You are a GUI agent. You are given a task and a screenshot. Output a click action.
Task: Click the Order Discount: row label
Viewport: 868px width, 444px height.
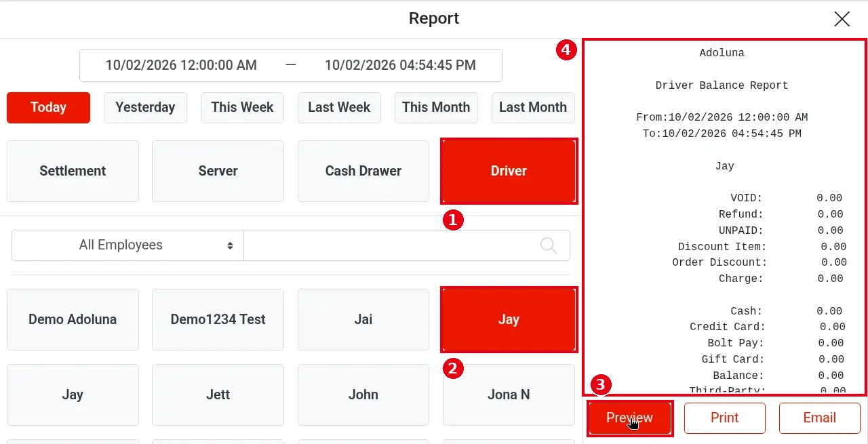tap(719, 262)
